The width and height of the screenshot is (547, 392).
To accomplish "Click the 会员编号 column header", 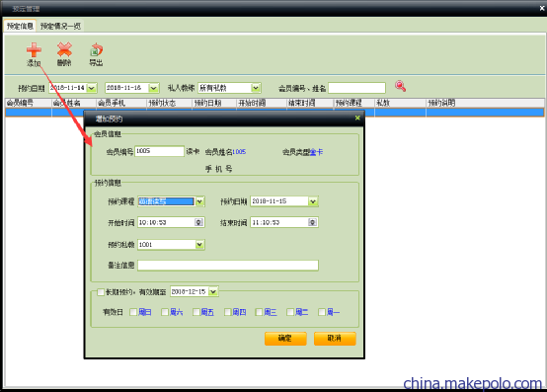I will coord(29,103).
